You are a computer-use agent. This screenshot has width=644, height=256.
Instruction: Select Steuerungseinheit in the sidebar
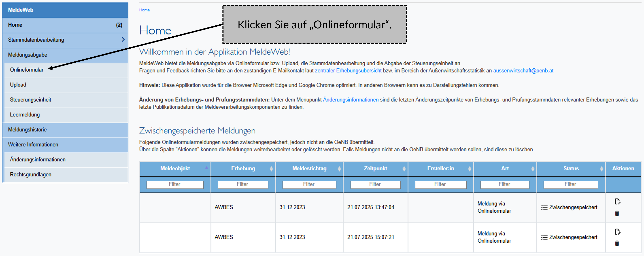30,100
